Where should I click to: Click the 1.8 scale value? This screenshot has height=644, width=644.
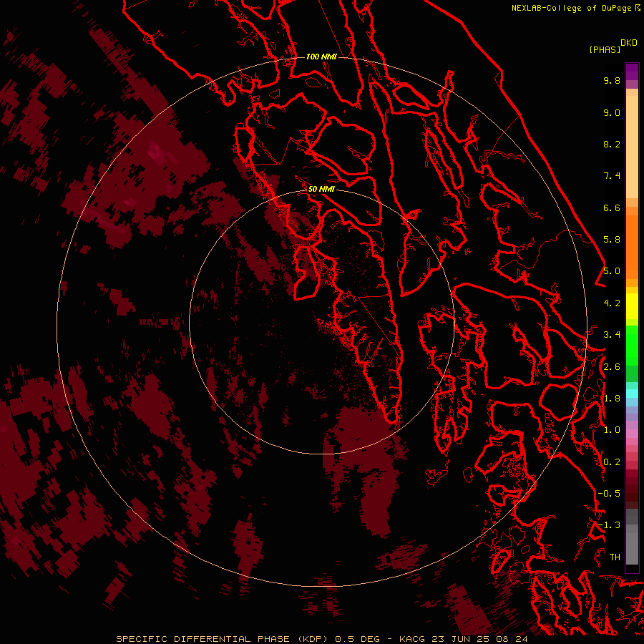coord(612,399)
